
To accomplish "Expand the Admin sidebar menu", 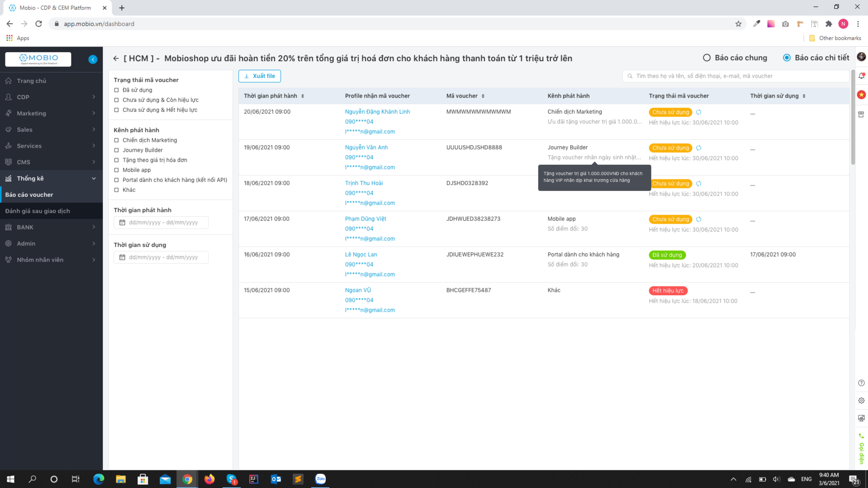I will 51,243.
